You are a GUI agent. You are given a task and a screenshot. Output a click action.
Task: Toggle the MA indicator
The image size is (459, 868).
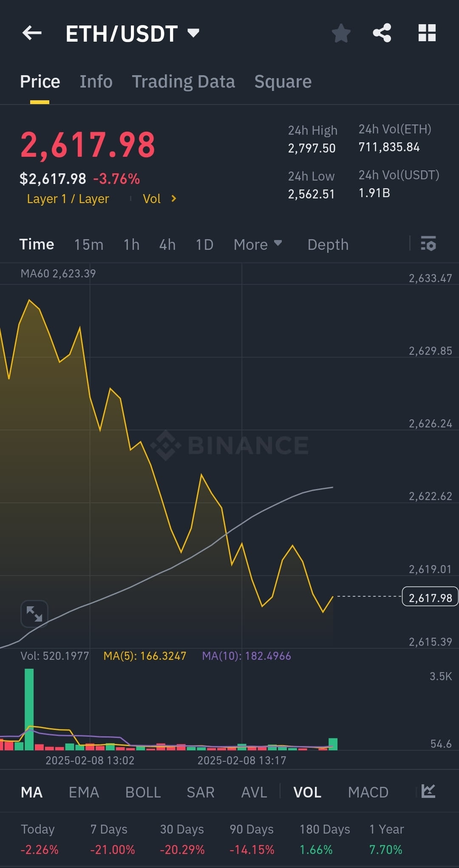click(x=31, y=792)
